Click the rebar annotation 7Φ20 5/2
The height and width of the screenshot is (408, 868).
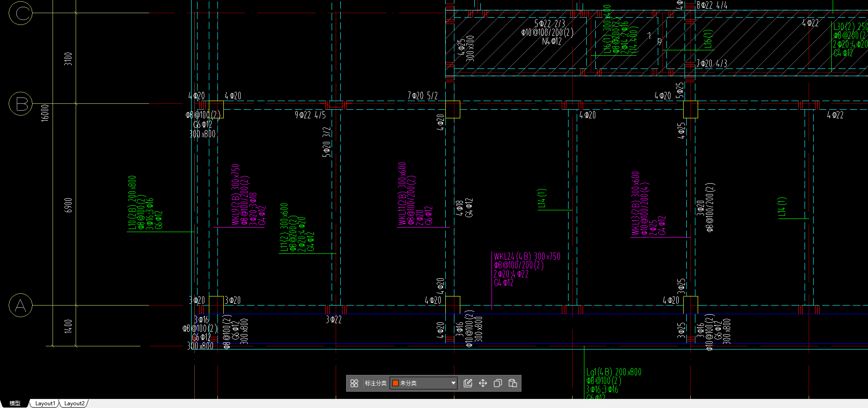(423, 96)
